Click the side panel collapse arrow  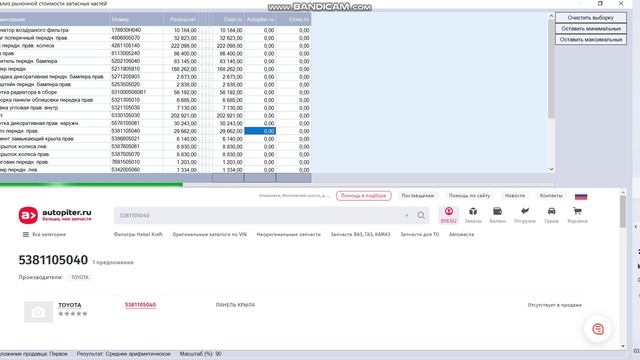pos(636,227)
